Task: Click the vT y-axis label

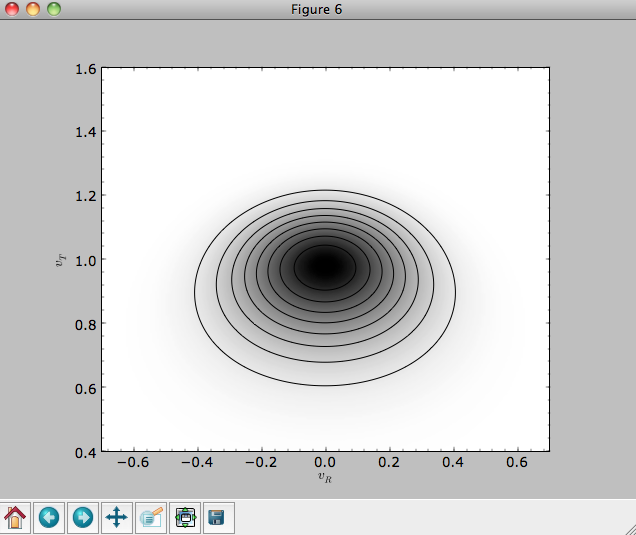Action: (60, 260)
